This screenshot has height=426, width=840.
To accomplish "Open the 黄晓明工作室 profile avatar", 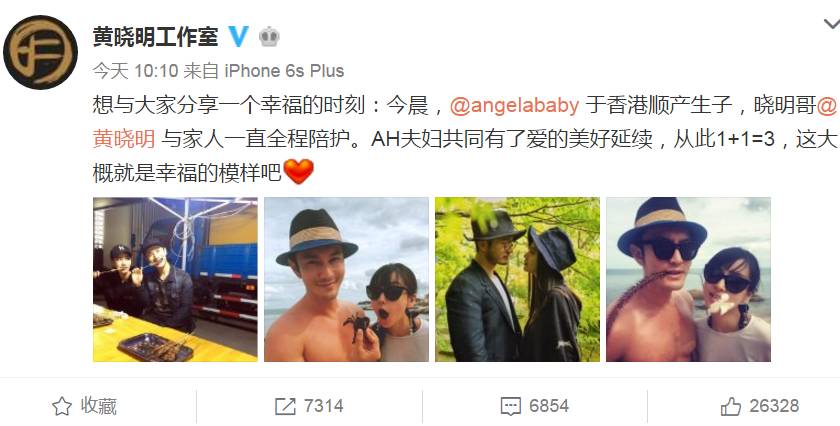I will 41,53.
